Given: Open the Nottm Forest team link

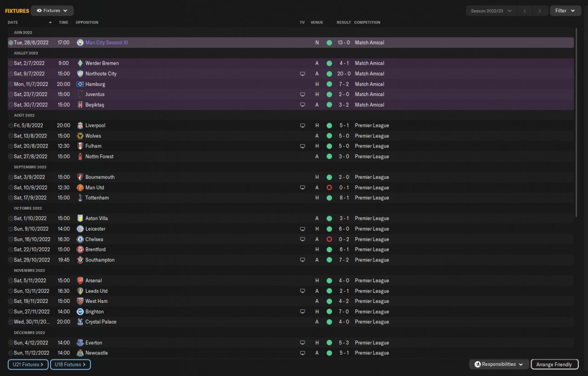Looking at the screenshot, I should (x=99, y=157).
